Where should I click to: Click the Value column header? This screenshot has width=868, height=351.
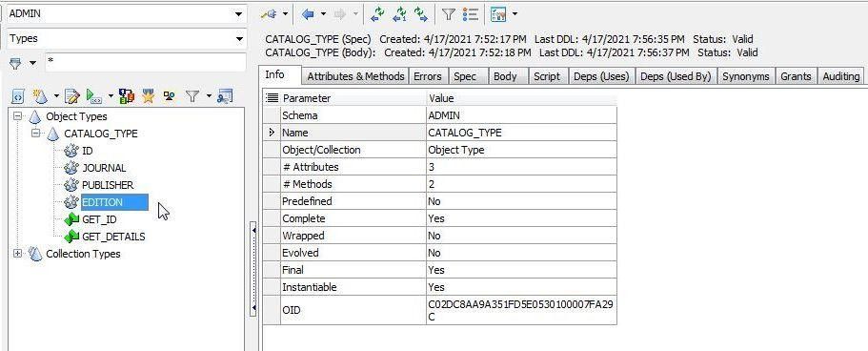pyautogui.click(x=521, y=98)
